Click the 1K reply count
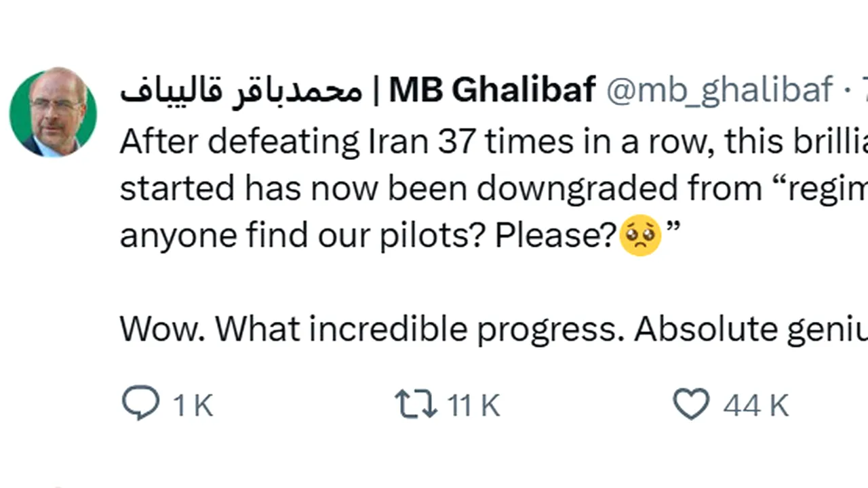The width and height of the screenshot is (868, 488). coord(193,405)
